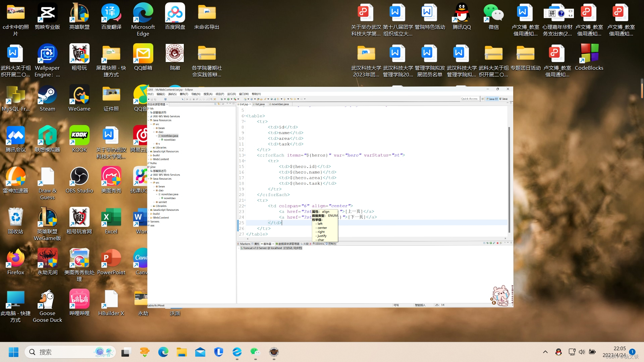Expand Libraries node in hh project

151,147
